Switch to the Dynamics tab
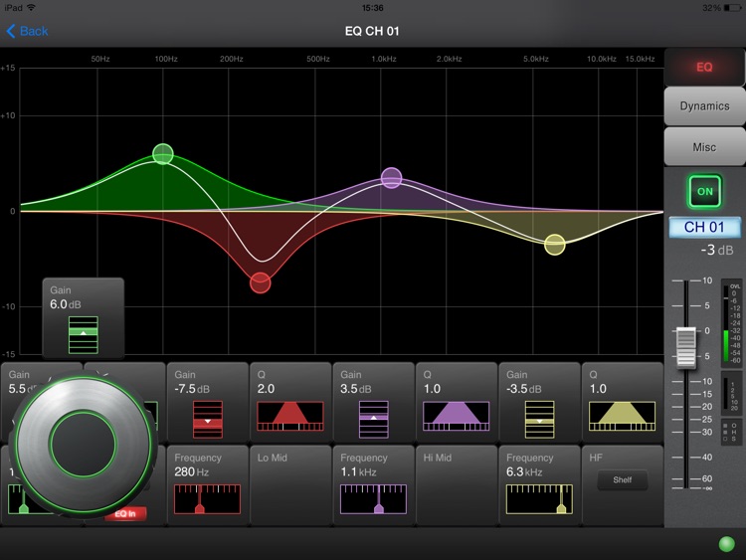 704,106
